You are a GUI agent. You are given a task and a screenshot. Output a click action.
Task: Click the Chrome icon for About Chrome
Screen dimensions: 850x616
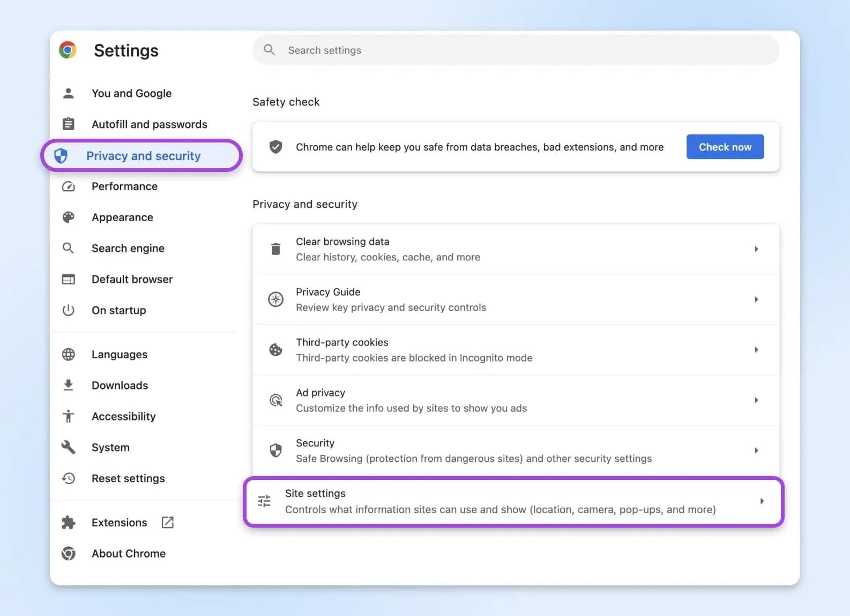[x=68, y=553]
